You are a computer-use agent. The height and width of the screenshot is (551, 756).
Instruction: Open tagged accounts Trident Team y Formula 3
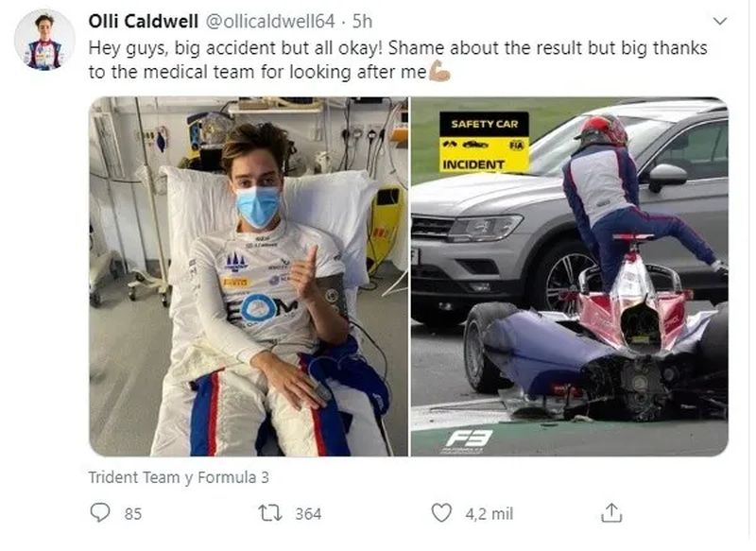[x=178, y=477]
